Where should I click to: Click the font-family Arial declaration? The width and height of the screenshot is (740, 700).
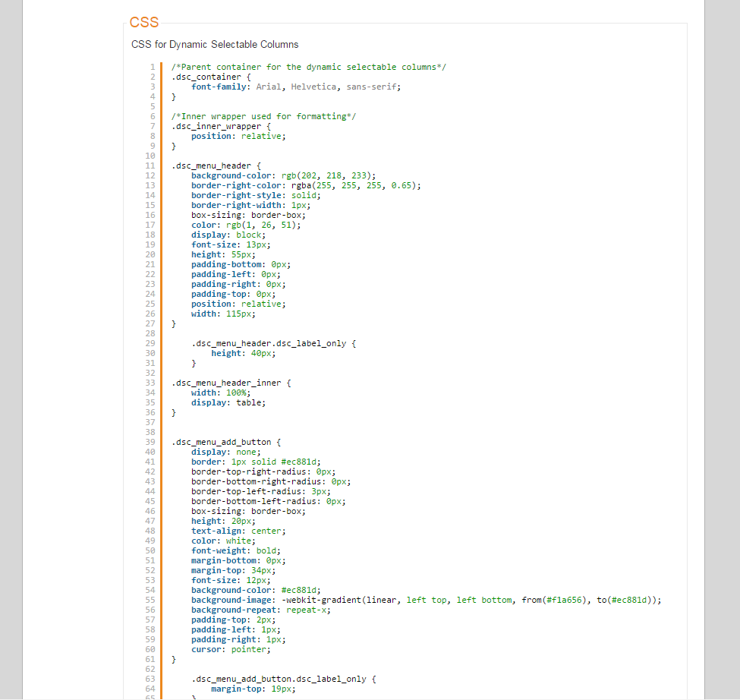coord(295,87)
